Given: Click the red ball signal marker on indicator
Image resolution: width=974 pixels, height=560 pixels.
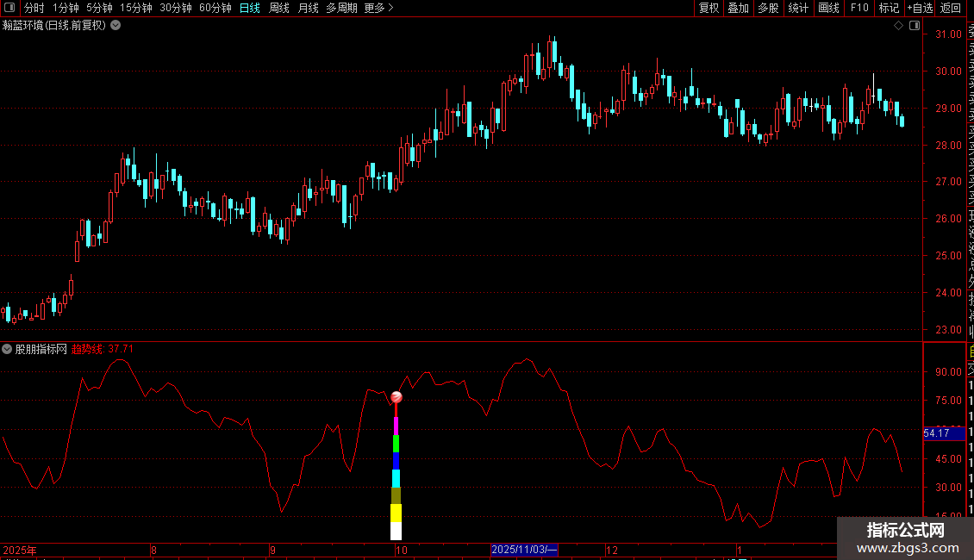Looking at the screenshot, I should 396,396.
